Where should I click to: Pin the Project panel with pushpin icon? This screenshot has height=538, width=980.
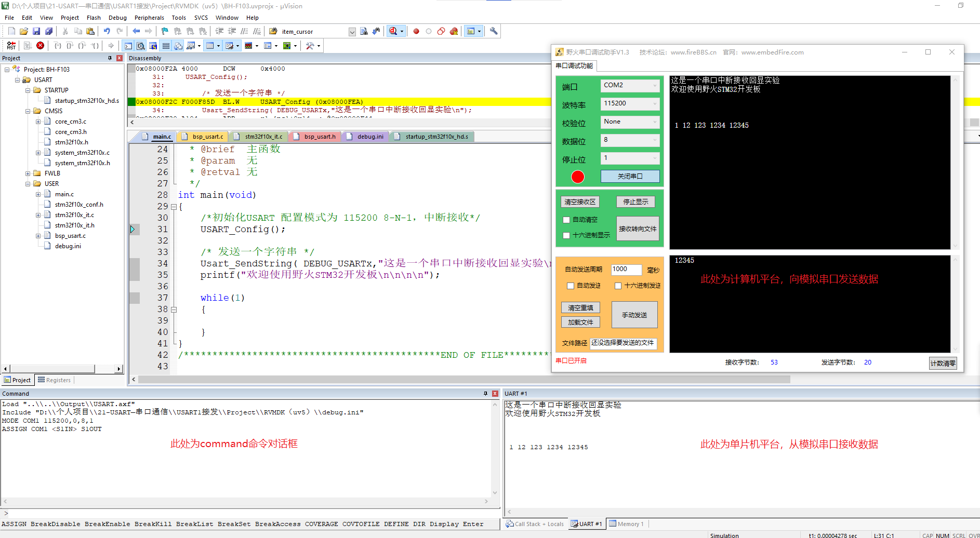pyautogui.click(x=110, y=58)
